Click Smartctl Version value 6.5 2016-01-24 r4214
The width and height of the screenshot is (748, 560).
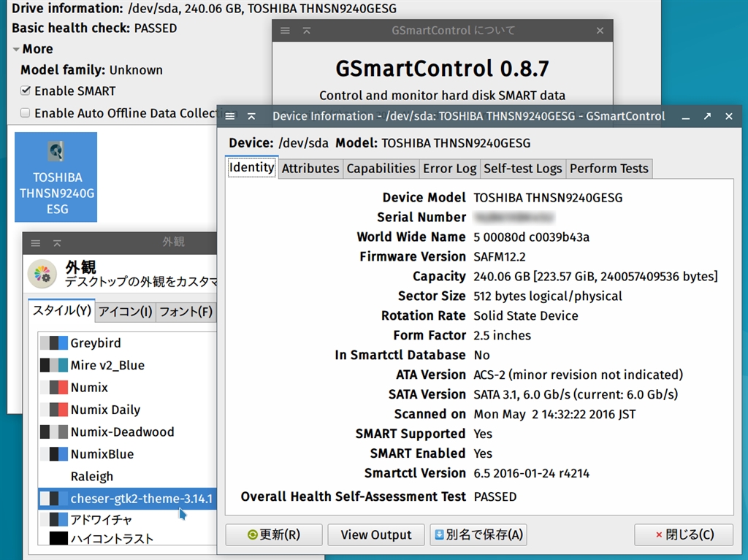(x=531, y=473)
